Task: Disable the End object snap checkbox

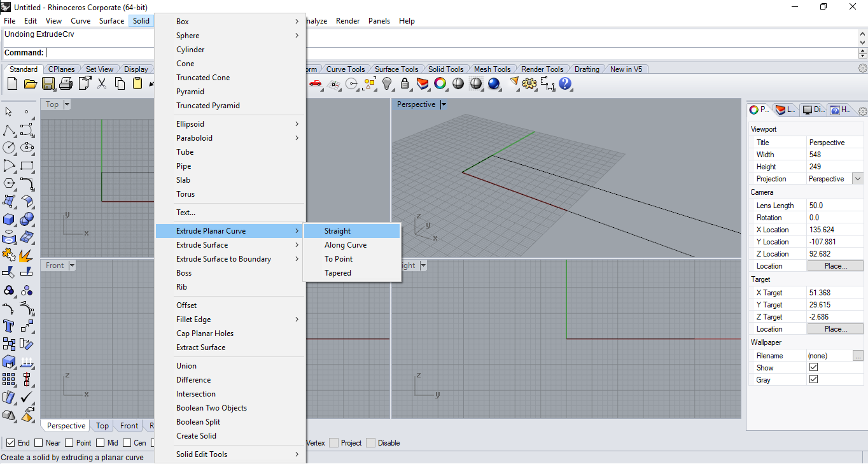Action: (10, 443)
